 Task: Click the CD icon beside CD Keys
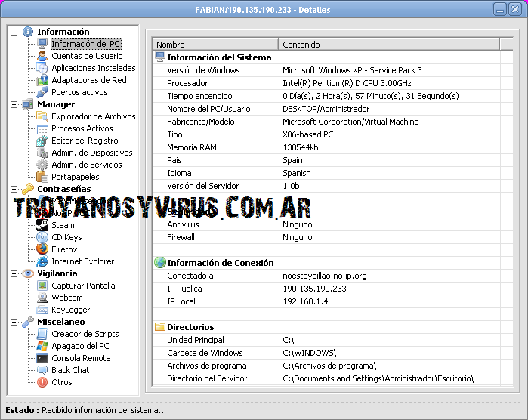pos(42,237)
